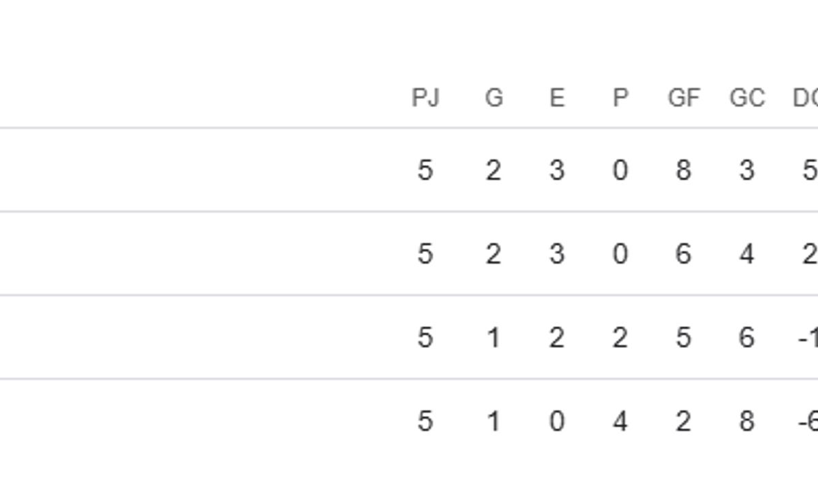Click the G column header
The width and height of the screenshot is (818, 504).
click(x=494, y=98)
